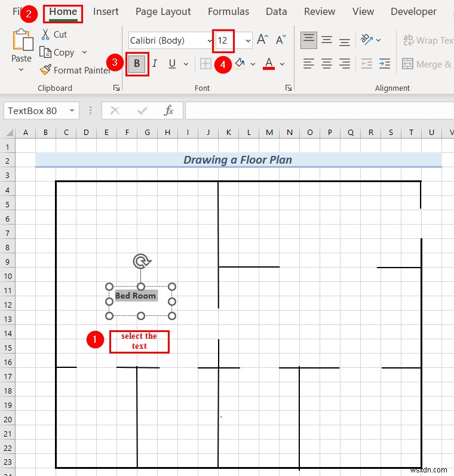
Task: Open the fill color dropdown arrow
Action: click(x=253, y=64)
